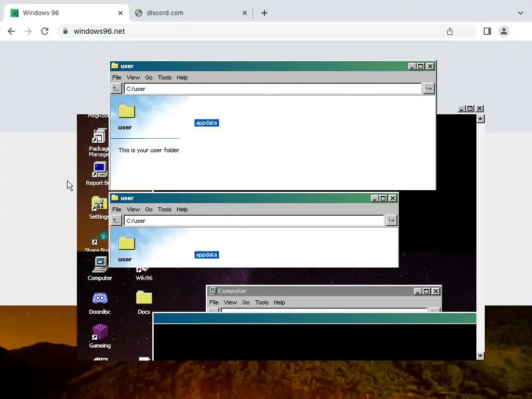Select appdata in the lower user window
The height and width of the screenshot is (399, 532).
coord(207,255)
